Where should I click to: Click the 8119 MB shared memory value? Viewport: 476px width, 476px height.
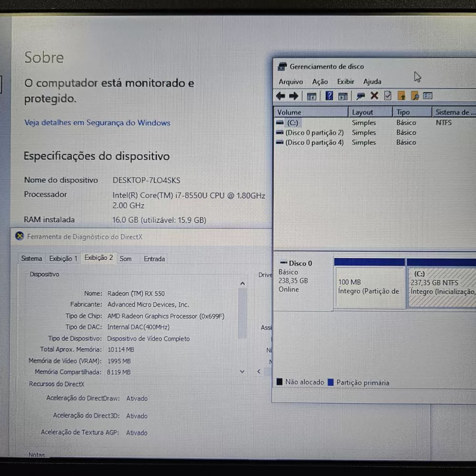[119, 372]
